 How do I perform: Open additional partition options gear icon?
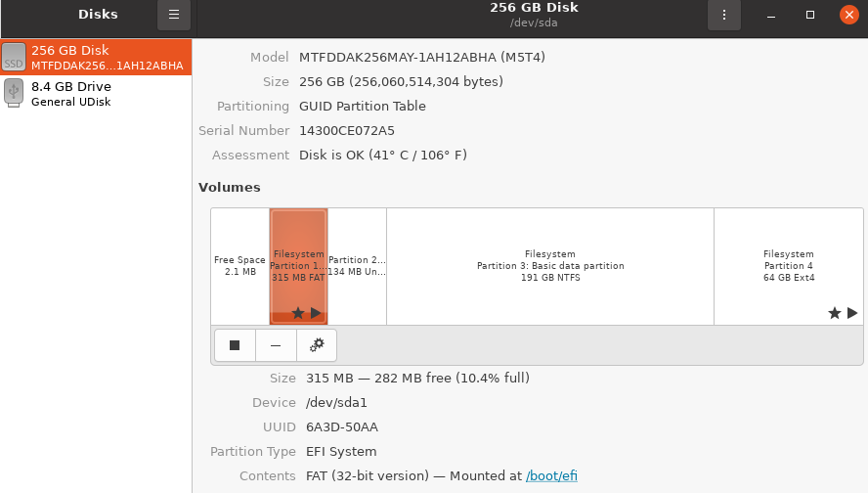(317, 345)
